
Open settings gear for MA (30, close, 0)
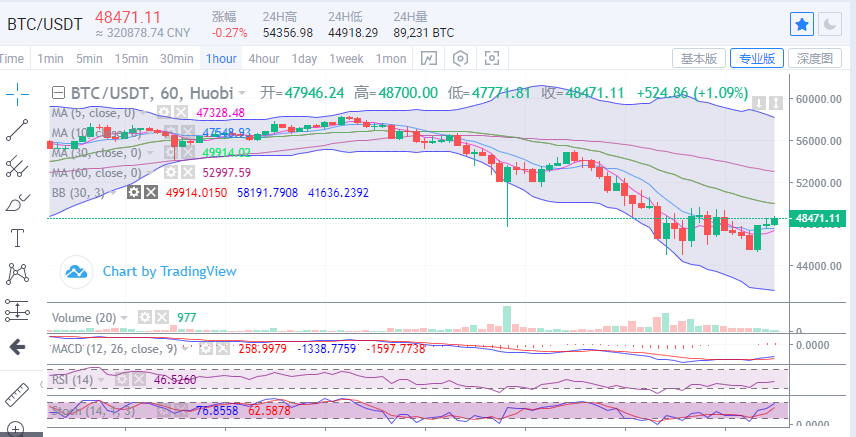(171, 153)
